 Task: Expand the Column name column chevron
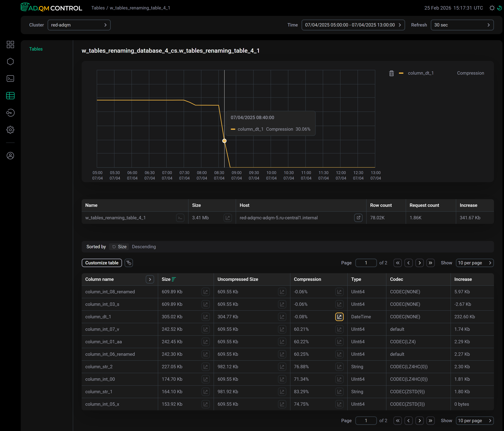(150, 280)
